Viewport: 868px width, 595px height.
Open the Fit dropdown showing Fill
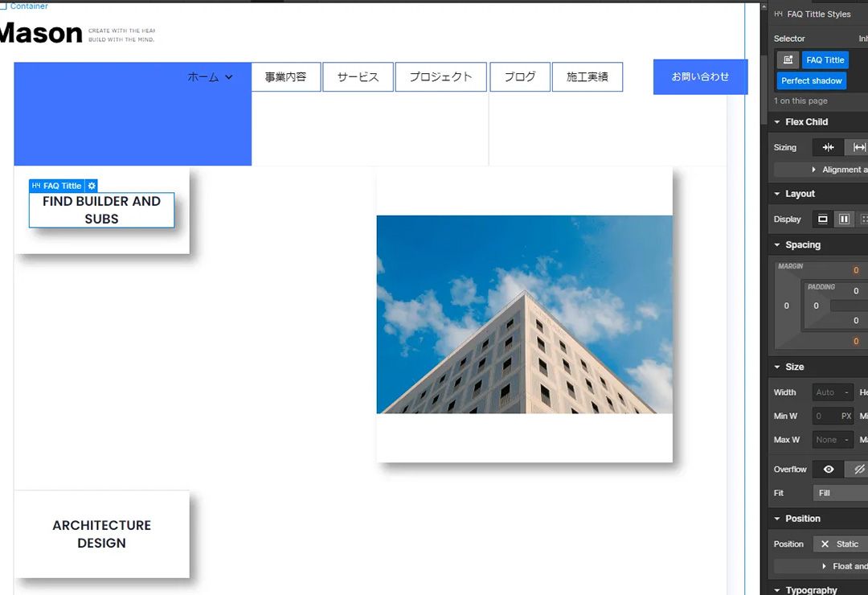(840, 493)
